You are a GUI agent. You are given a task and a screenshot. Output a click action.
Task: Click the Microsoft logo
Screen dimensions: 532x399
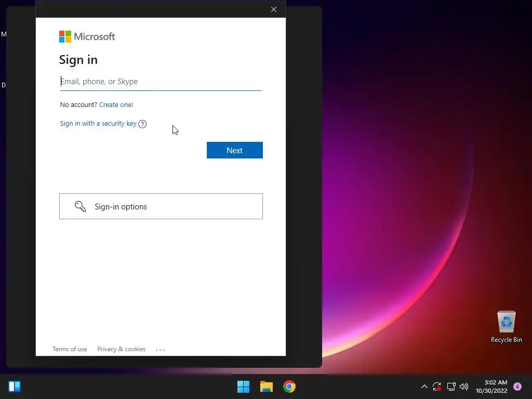(87, 37)
